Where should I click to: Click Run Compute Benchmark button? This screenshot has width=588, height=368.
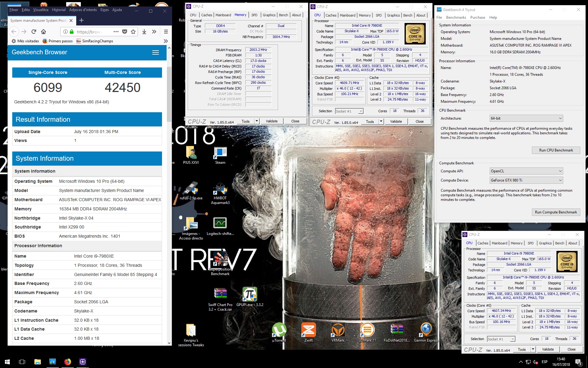556,212
